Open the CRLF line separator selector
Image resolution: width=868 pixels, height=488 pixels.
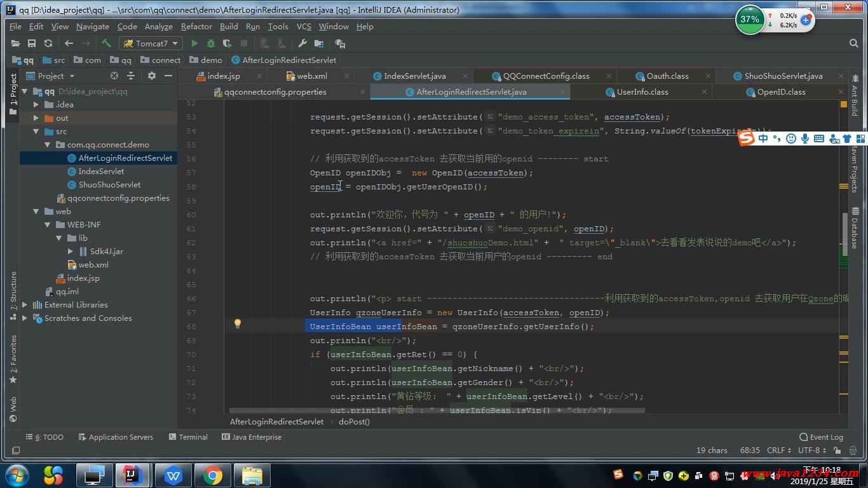[778, 450]
